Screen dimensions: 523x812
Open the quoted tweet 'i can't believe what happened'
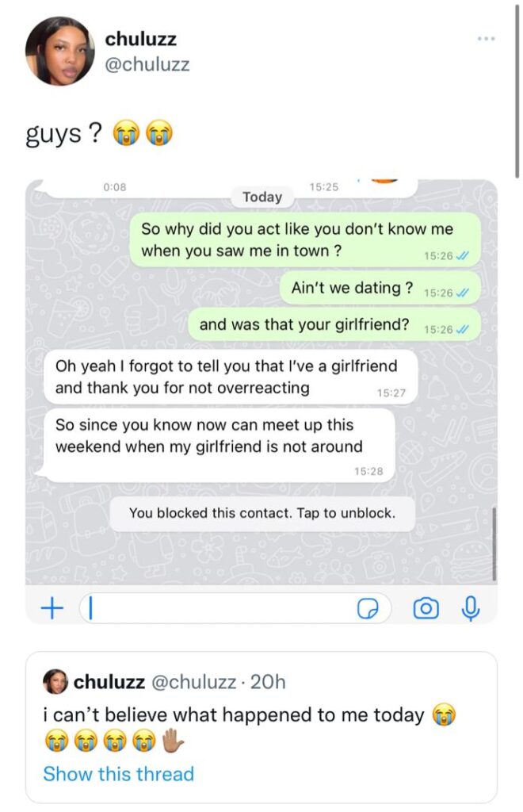[261, 727]
